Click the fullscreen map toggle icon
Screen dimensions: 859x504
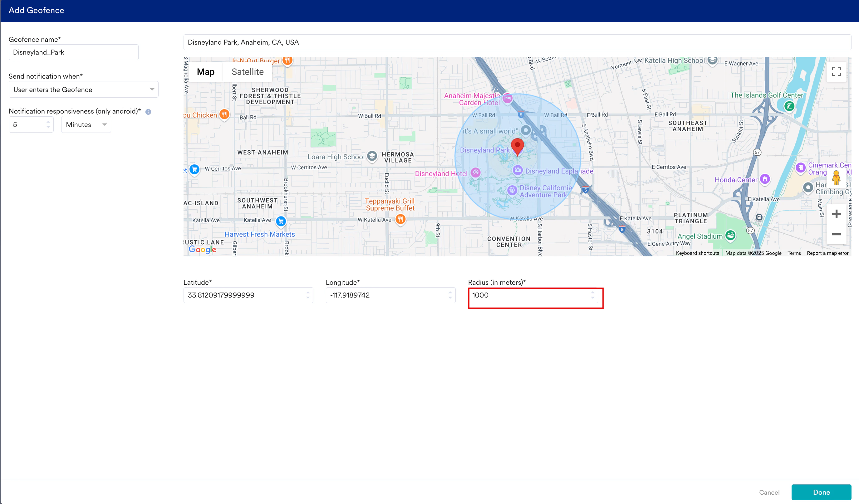[x=836, y=71]
